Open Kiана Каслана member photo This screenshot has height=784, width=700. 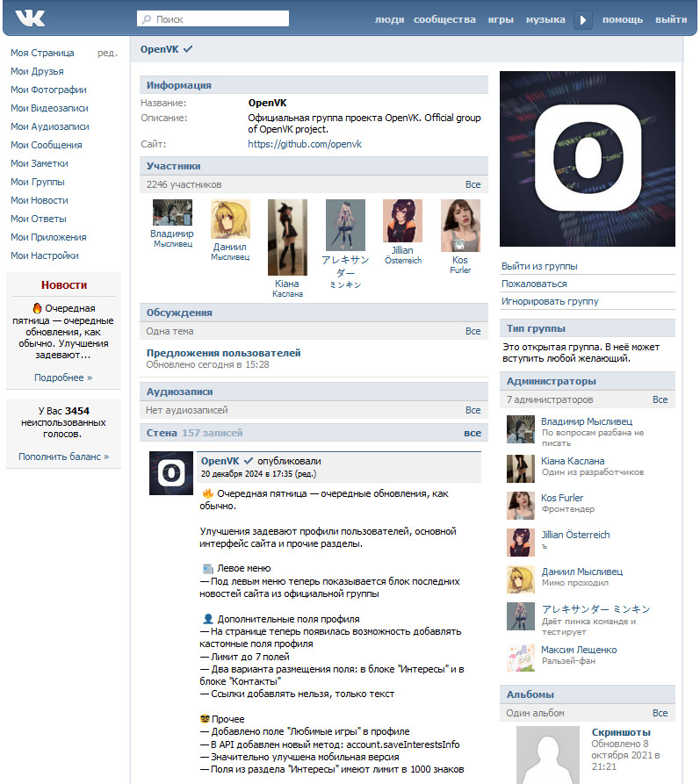pyautogui.click(x=288, y=238)
